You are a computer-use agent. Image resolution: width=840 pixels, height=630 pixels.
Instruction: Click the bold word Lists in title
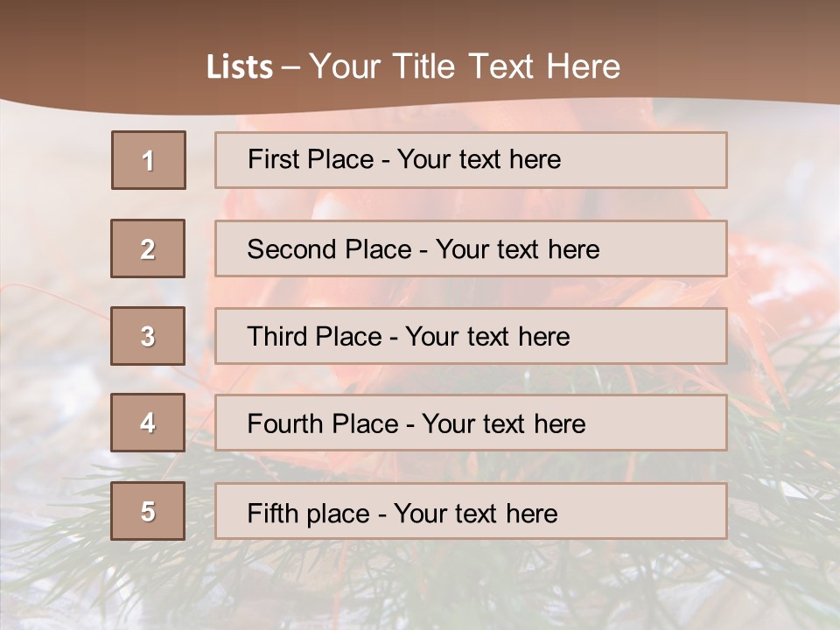coord(239,67)
